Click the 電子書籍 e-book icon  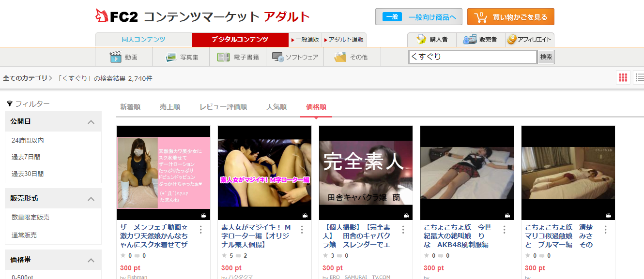click(223, 57)
